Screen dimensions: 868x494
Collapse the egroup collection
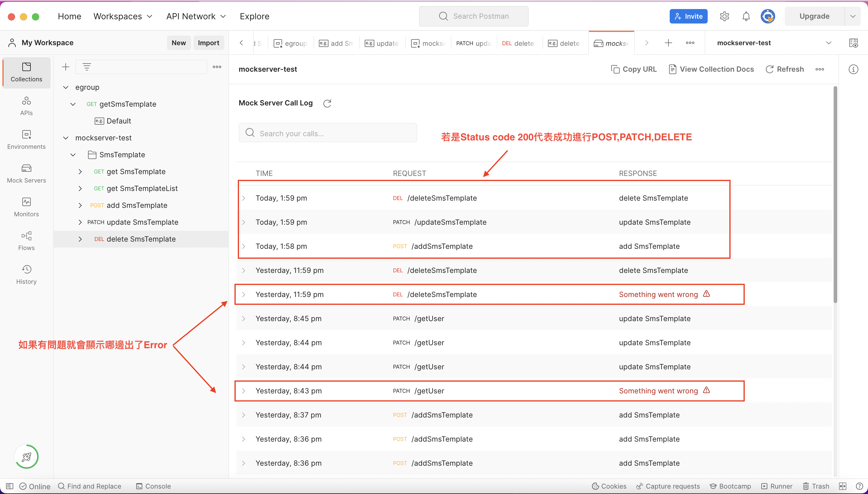tap(65, 87)
